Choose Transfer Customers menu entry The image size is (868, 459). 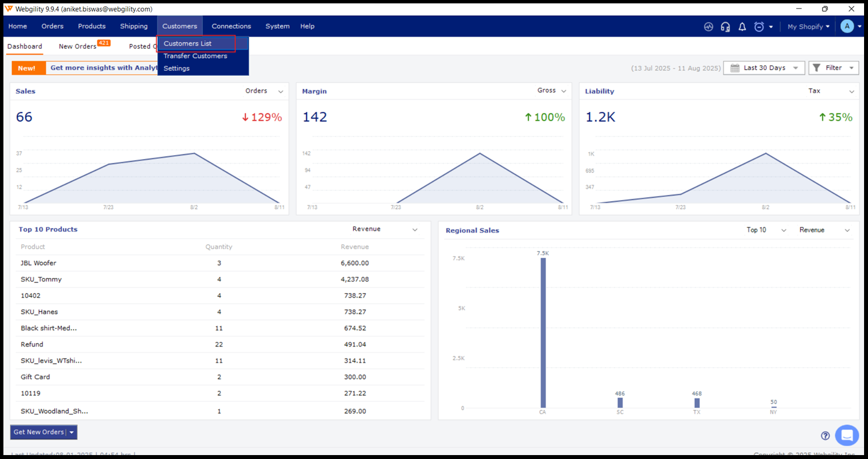click(x=195, y=56)
